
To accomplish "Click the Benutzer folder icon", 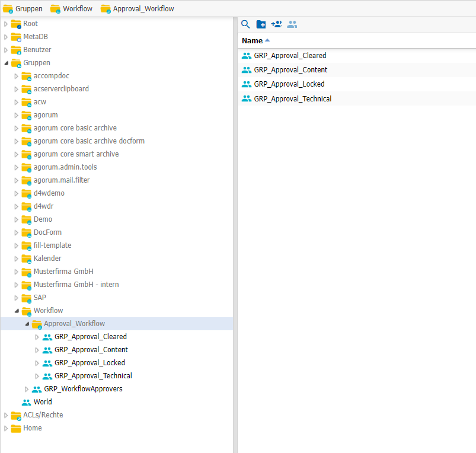I will pos(16,50).
